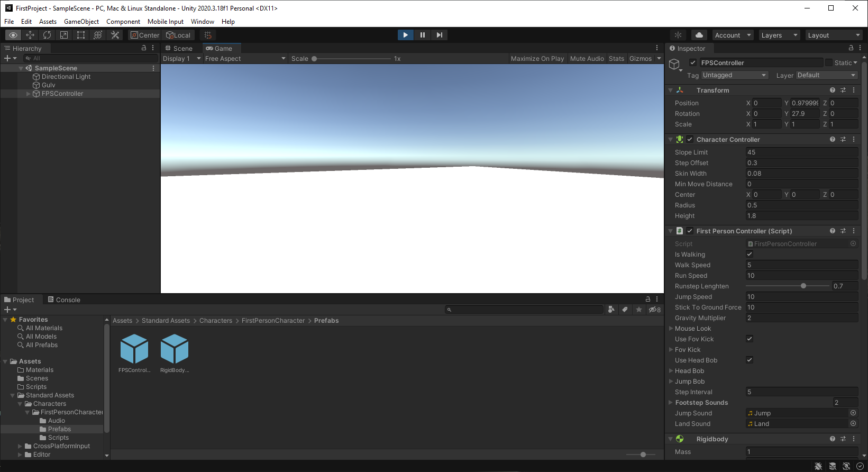Click the FPSController prefab thumbnail

(x=134, y=349)
